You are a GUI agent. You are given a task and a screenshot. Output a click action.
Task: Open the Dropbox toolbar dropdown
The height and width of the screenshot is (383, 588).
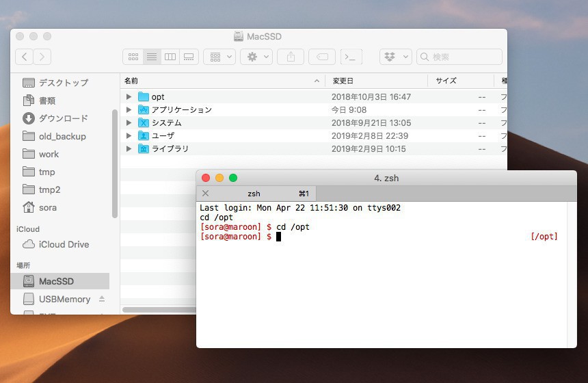coord(395,57)
